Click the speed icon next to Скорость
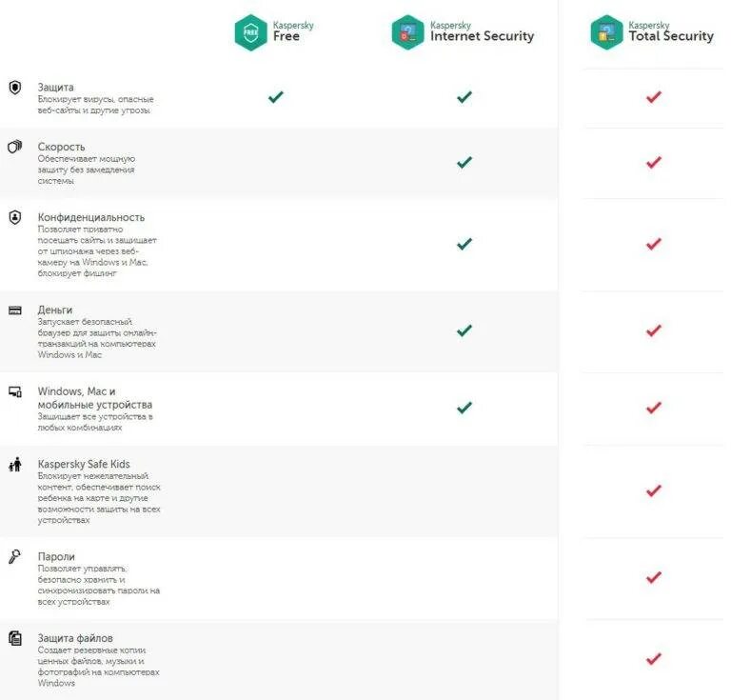 pyautogui.click(x=14, y=147)
